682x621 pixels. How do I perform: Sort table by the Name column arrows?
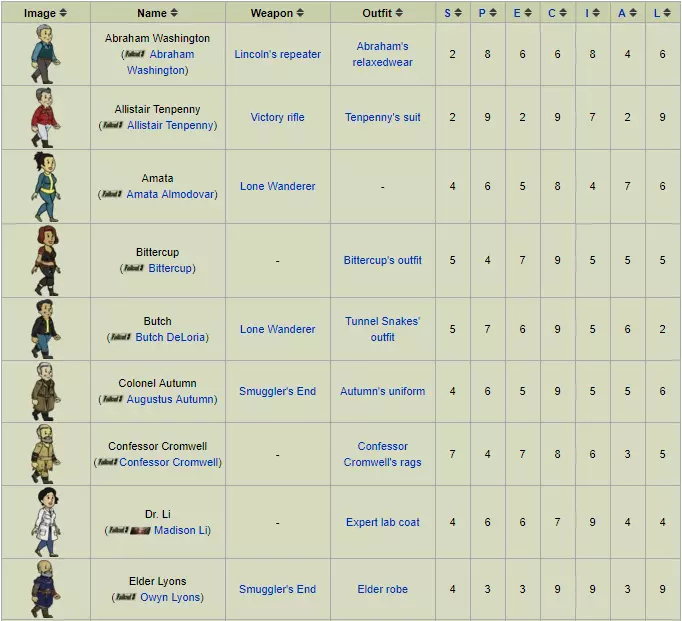coord(174,13)
